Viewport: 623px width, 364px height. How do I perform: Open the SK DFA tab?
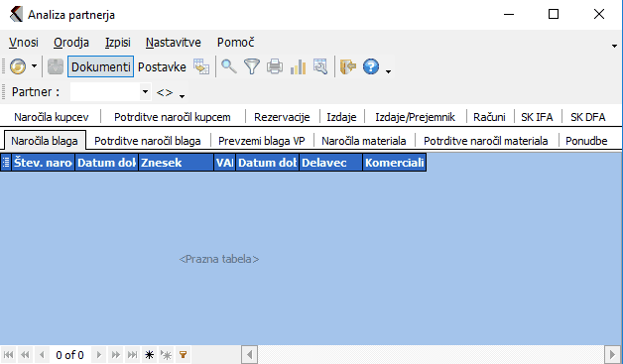588,117
